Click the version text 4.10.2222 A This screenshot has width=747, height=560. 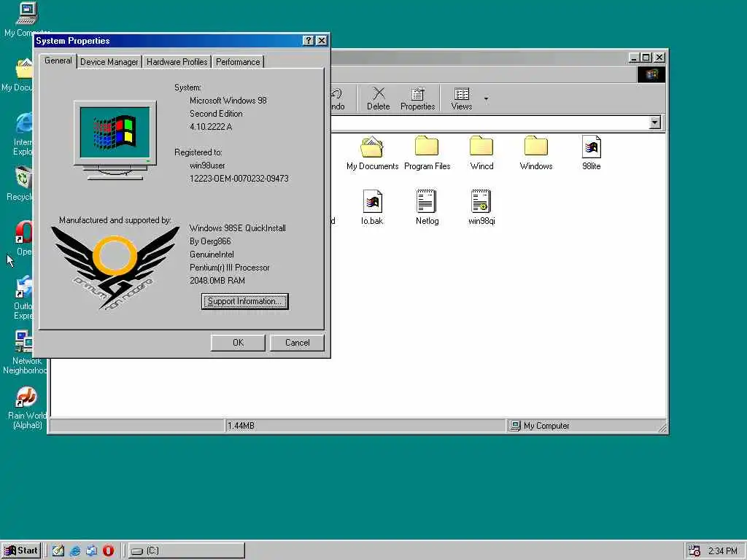tap(211, 127)
